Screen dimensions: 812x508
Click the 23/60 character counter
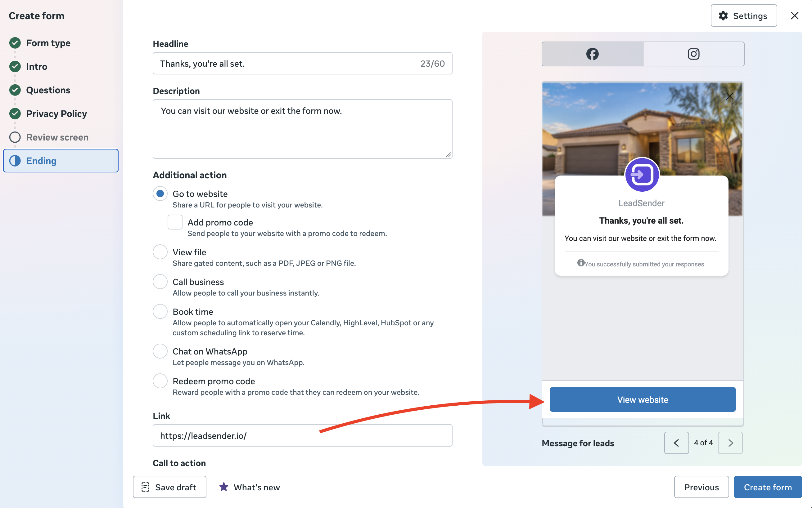[x=432, y=64]
